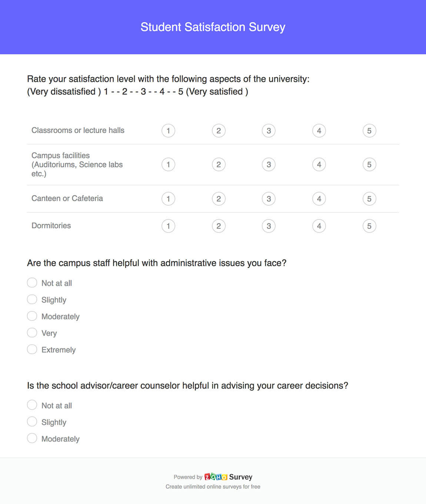Rate Canteen or Cafeteria as 1
426x504 pixels.
[x=168, y=199]
